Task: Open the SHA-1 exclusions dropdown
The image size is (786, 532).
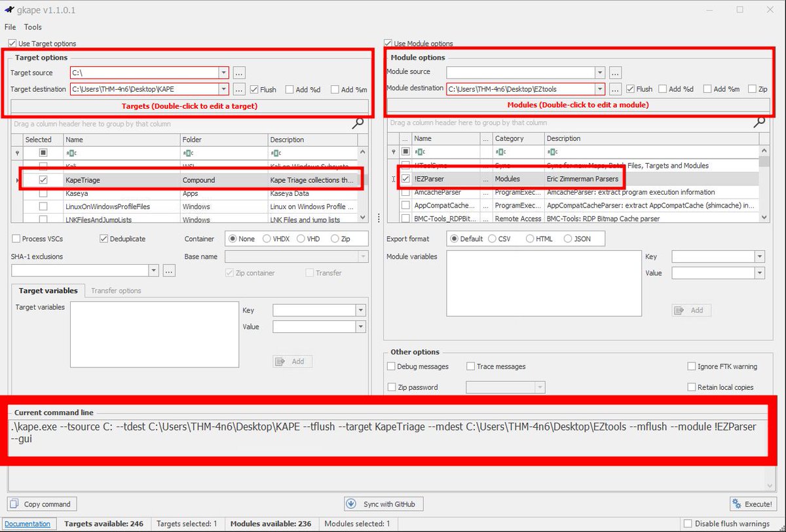Action: point(153,270)
